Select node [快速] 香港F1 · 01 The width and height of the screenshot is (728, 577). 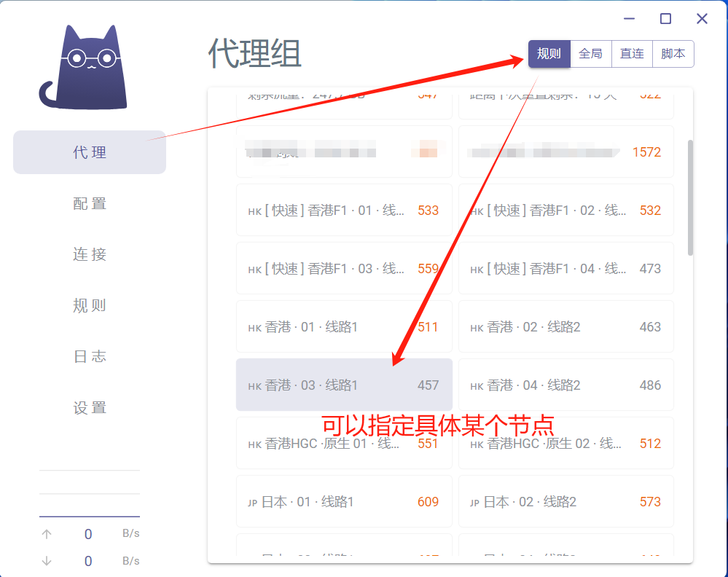tap(344, 211)
